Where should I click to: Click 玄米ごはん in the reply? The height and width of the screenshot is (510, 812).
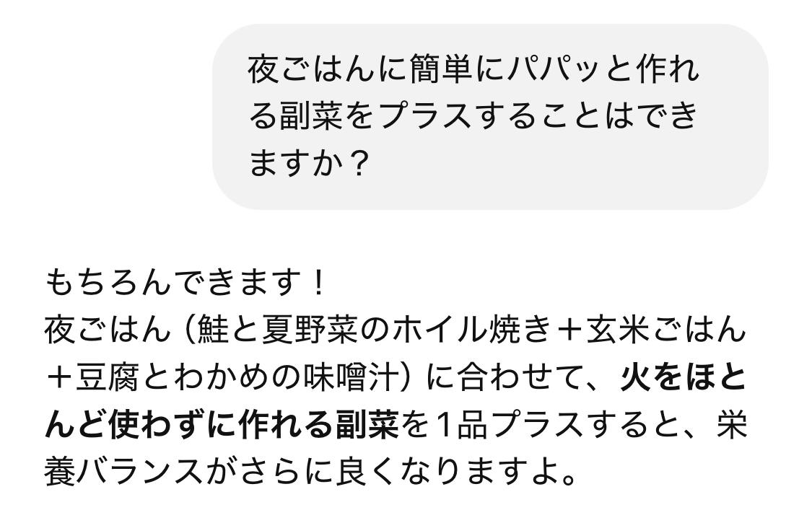[666, 330]
